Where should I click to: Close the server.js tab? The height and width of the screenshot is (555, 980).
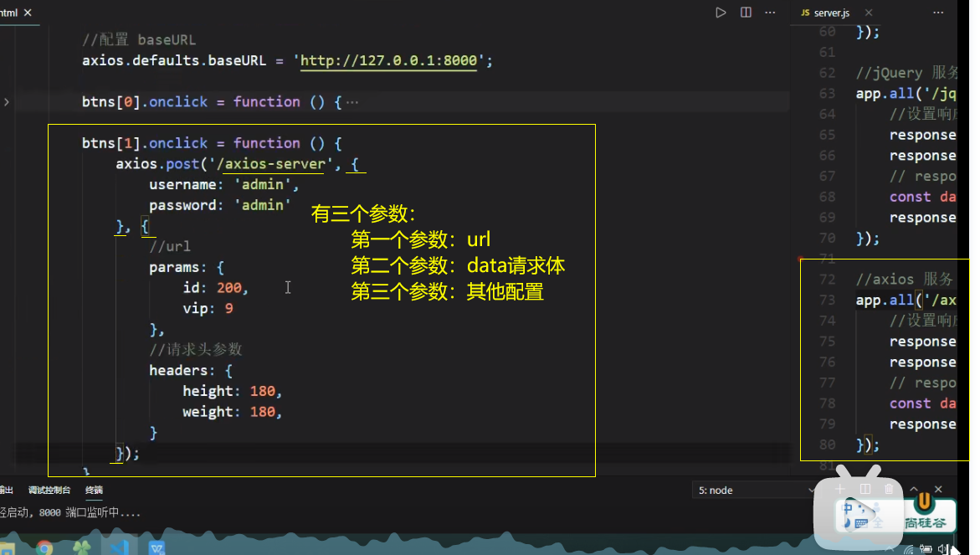[869, 13]
